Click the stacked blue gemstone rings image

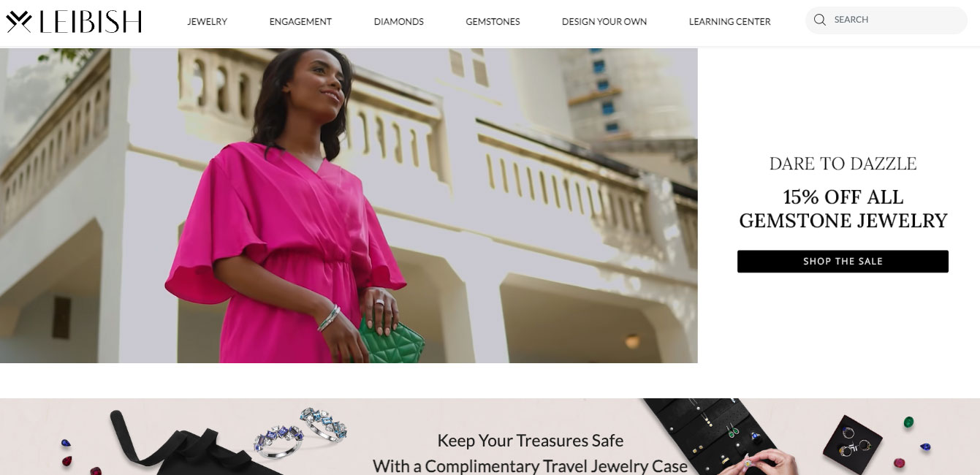(300, 431)
